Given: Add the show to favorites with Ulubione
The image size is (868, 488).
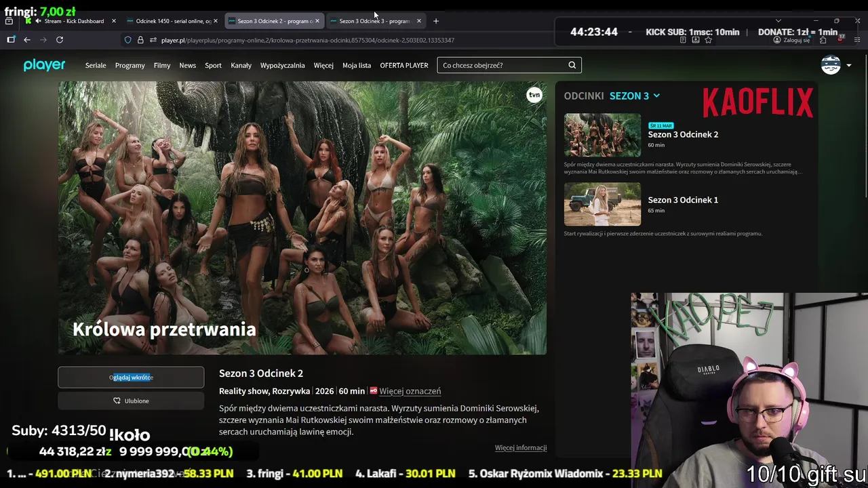Looking at the screenshot, I should click(131, 401).
